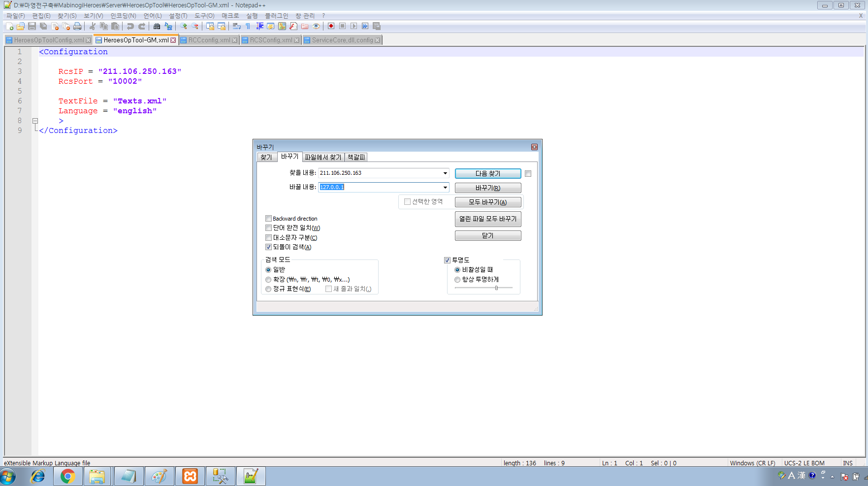
Task: Run macro multiple times icon
Action: click(365, 26)
